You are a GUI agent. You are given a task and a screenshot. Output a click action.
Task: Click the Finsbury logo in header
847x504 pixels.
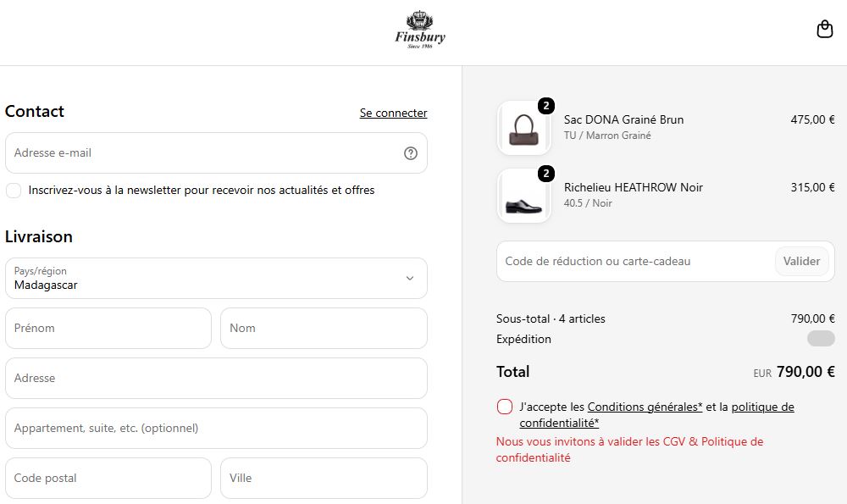tap(420, 30)
